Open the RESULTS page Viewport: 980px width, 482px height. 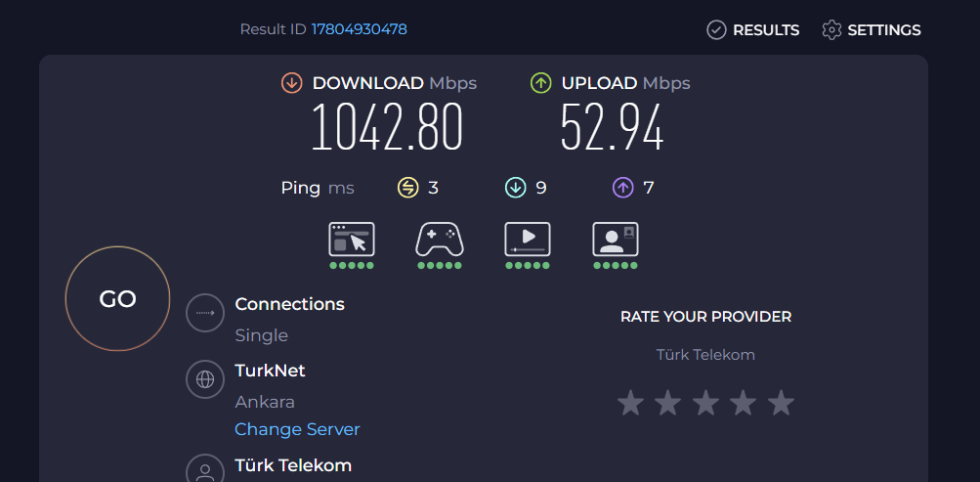tap(753, 30)
